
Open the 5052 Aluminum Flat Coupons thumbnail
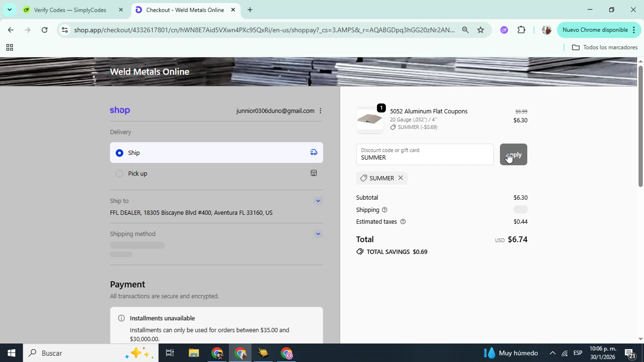click(x=370, y=120)
